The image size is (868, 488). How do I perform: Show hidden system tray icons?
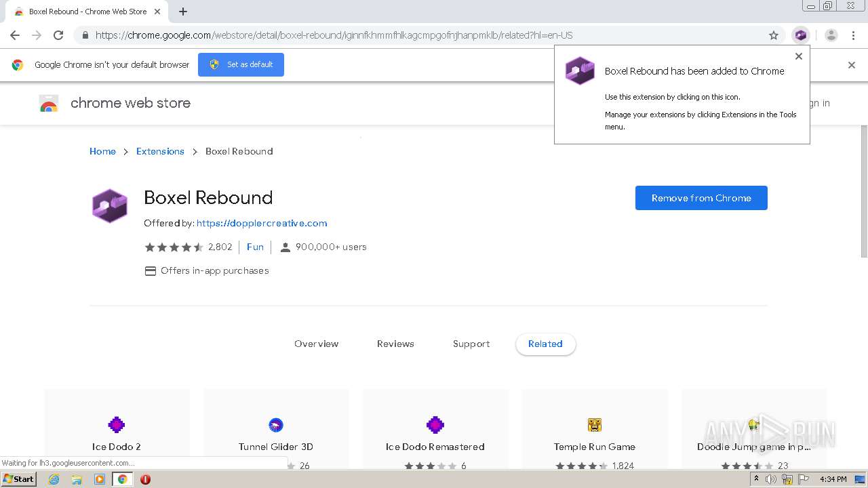(757, 479)
